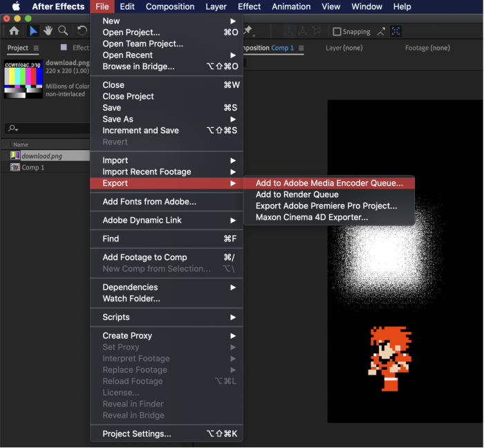Click the Effect Controls panel square icon
This screenshot has width=484, height=448.
click(64, 47)
